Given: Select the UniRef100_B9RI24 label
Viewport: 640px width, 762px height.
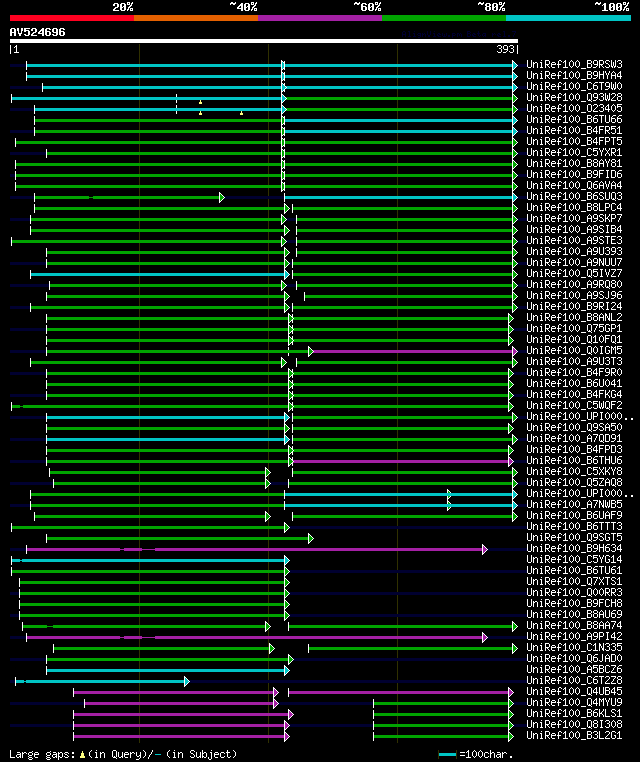Looking at the screenshot, I should coord(574,306).
